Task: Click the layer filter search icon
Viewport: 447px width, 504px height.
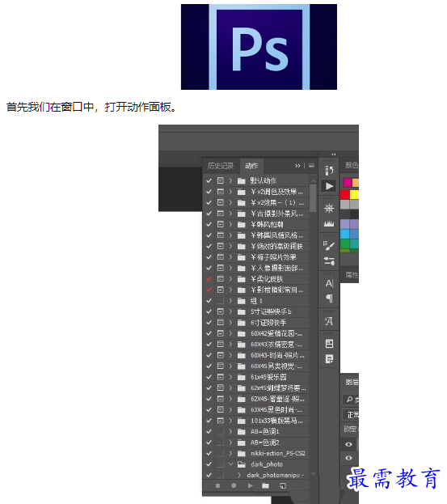Action: 349,399
